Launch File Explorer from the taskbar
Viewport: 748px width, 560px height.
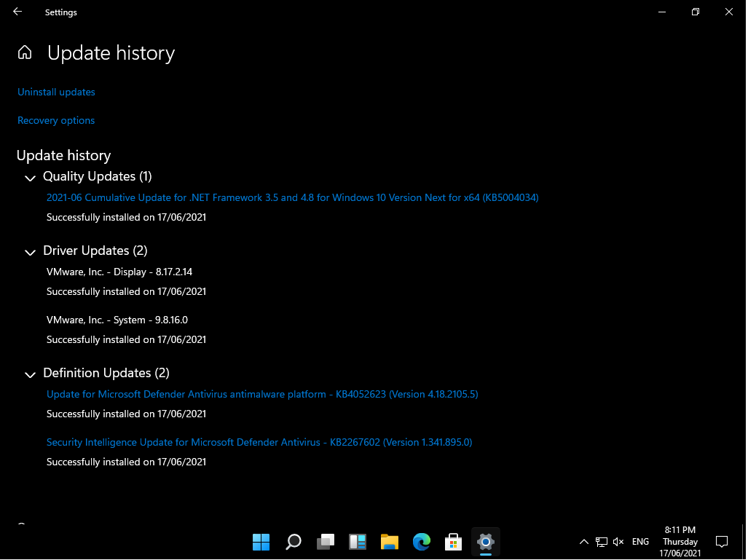(x=389, y=543)
